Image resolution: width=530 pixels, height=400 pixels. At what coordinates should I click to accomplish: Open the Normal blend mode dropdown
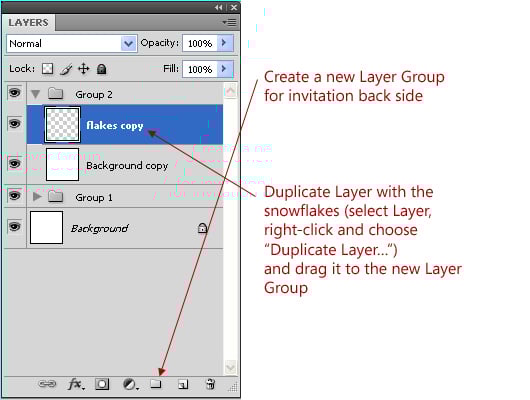click(72, 44)
